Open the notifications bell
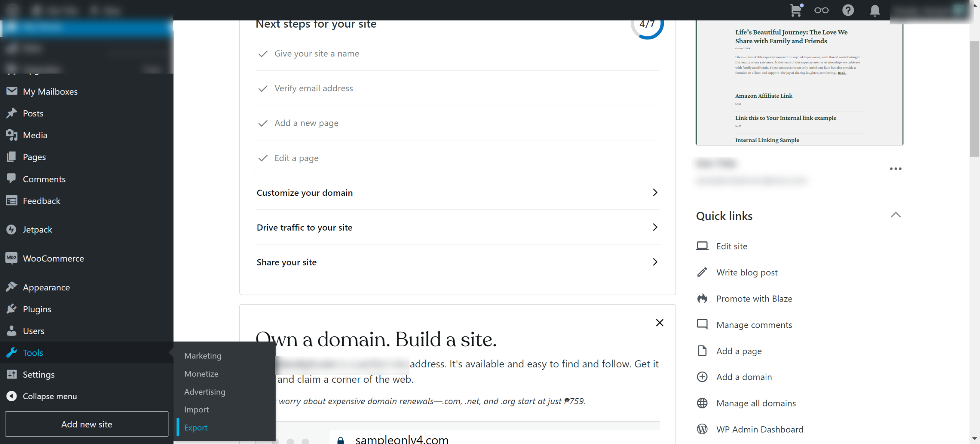 pyautogui.click(x=875, y=10)
